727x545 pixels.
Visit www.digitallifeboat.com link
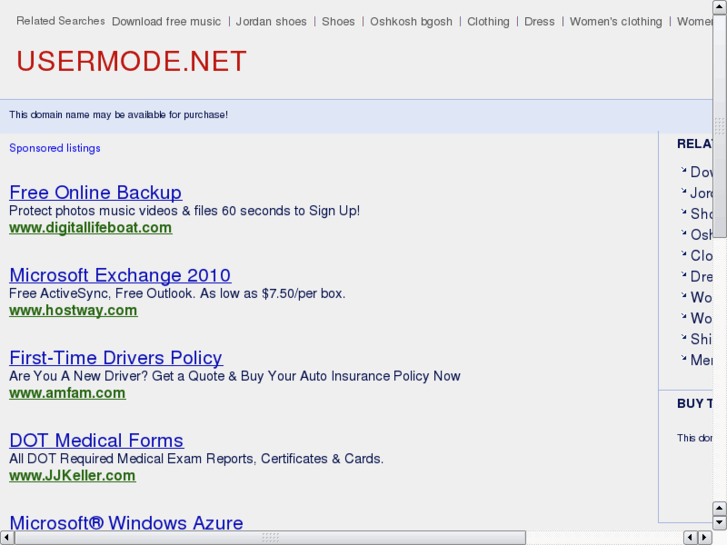(x=90, y=228)
